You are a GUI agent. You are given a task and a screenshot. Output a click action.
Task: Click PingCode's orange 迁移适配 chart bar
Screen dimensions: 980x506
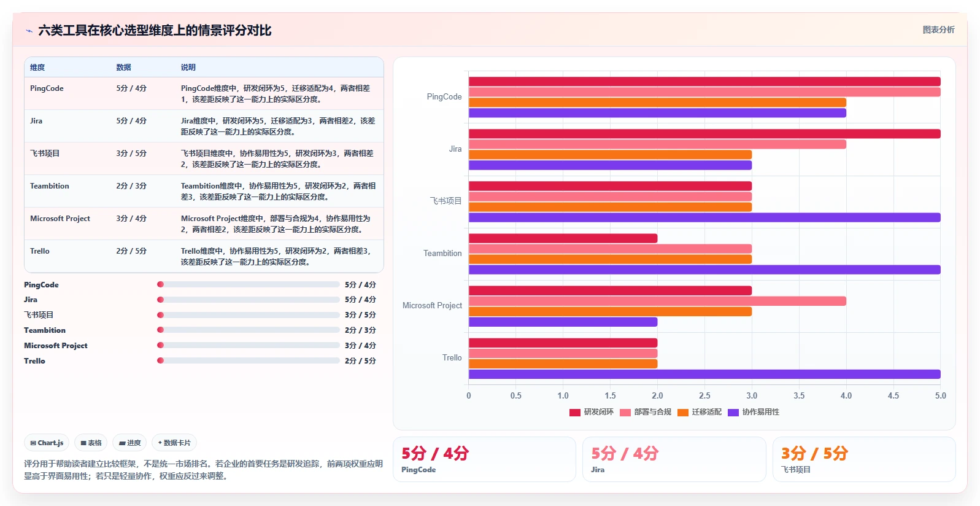[657, 103]
